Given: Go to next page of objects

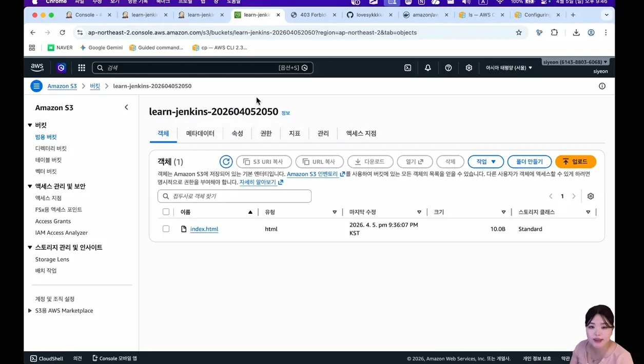Looking at the screenshot, I should [574, 196].
